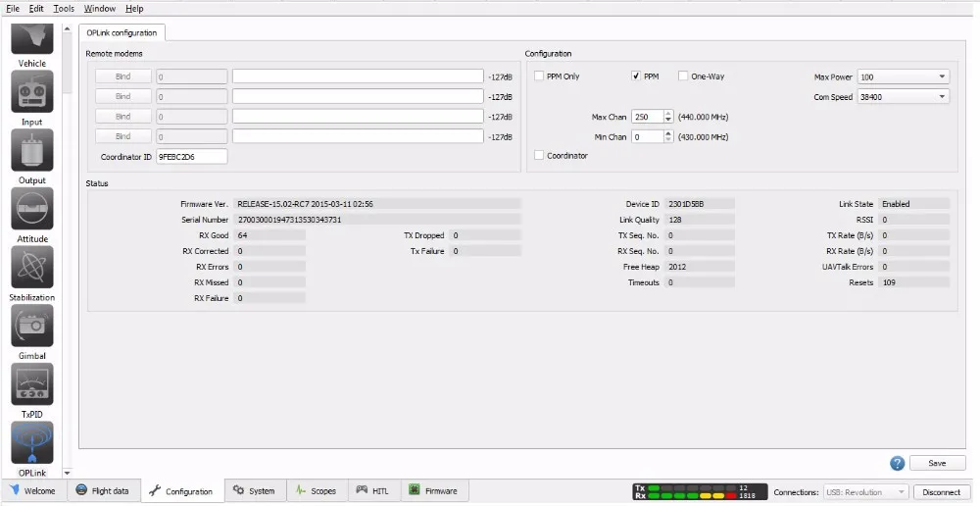Increase the Max Chan spinner value

pyautogui.click(x=668, y=114)
